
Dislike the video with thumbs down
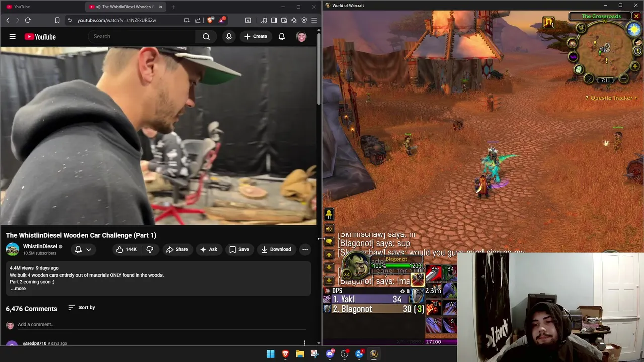click(x=150, y=249)
